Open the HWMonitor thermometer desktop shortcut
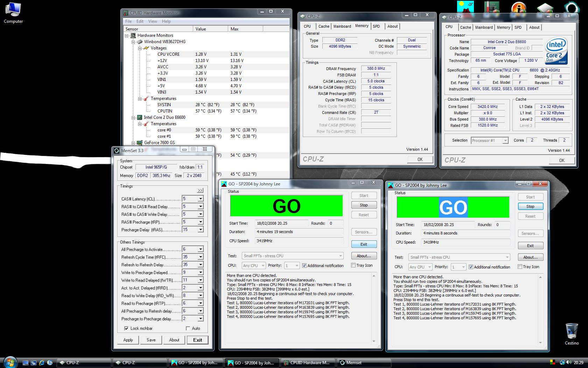588x368 pixels. (x=492, y=7)
